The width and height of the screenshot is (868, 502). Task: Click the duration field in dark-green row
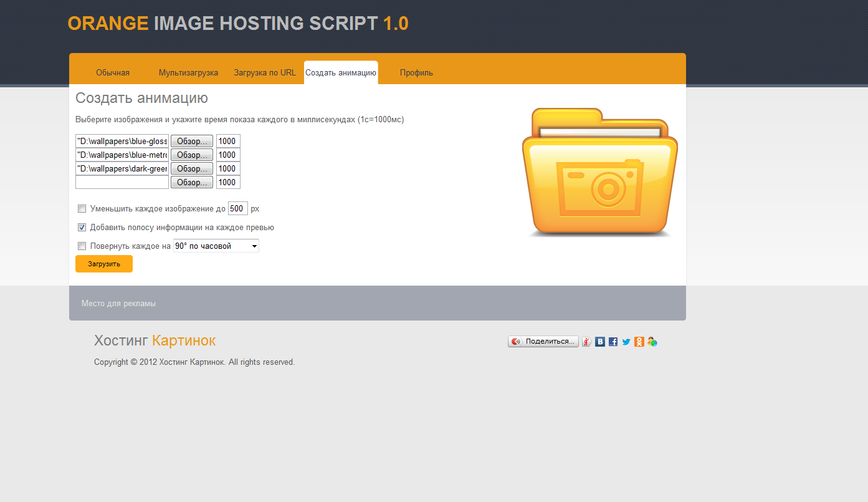pos(228,168)
